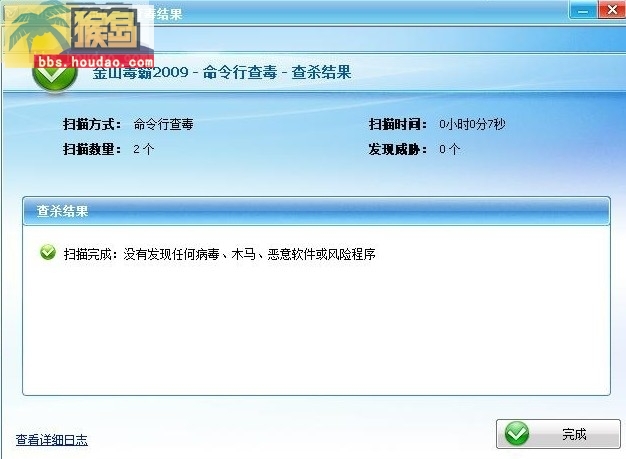Viewport: 626px width, 459px height.
Task: Click the green check beside 扫描完成
Action: [x=48, y=252]
